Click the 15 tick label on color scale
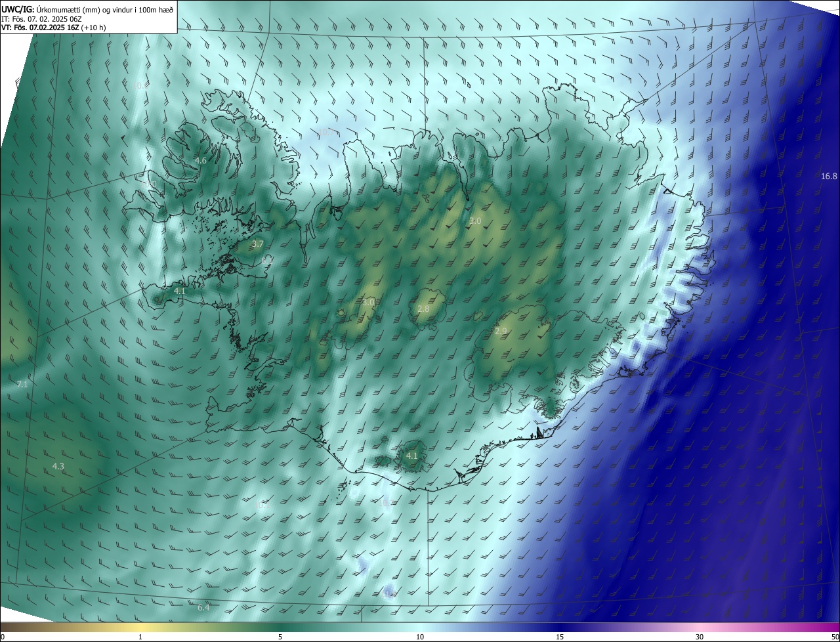Screen dimensions: 840x642 pyautogui.click(x=560, y=637)
